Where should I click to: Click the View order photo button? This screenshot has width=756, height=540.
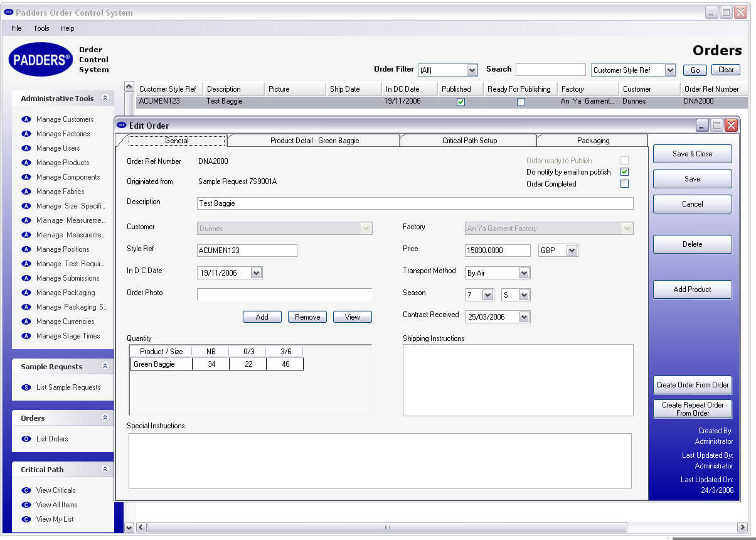tap(353, 317)
